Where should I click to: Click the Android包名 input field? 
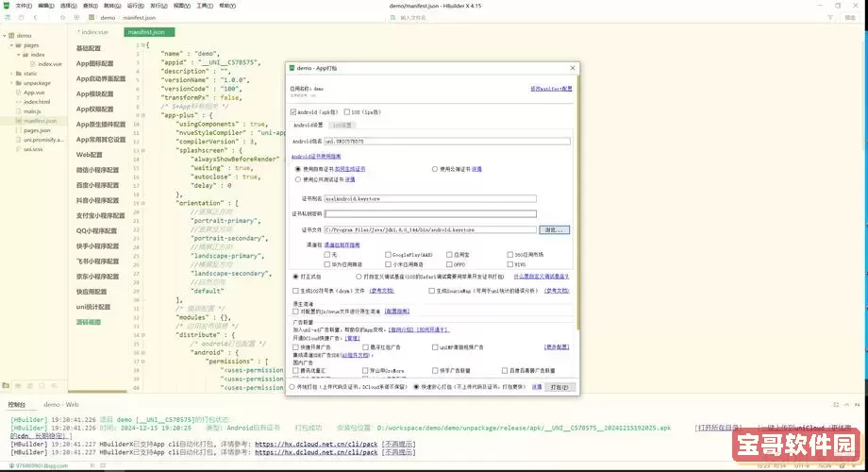(446, 142)
